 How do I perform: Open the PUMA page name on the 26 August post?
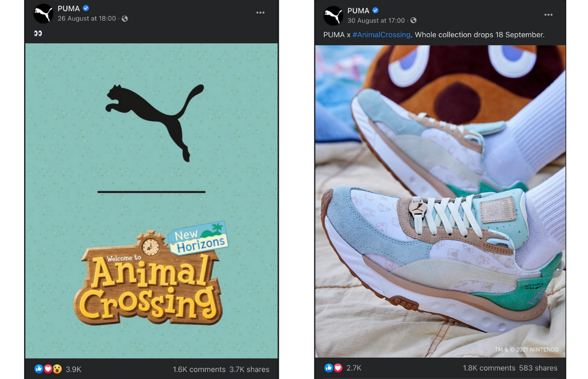[x=69, y=9]
